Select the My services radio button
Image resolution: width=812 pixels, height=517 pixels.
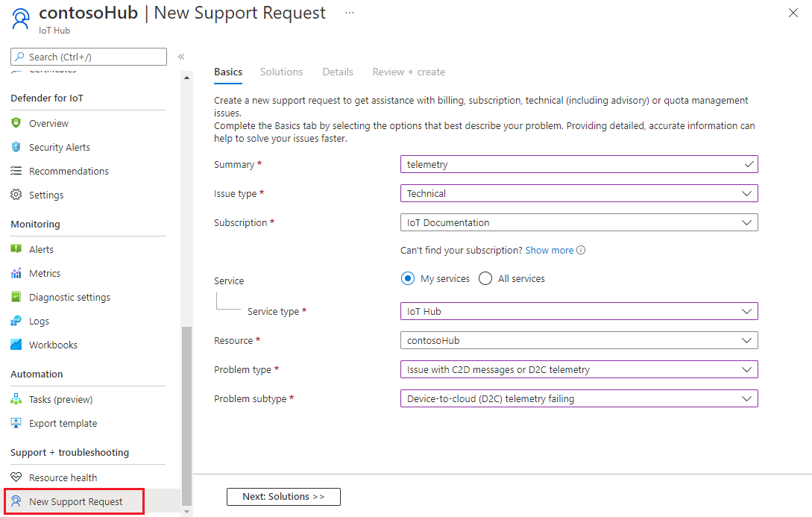coord(408,278)
